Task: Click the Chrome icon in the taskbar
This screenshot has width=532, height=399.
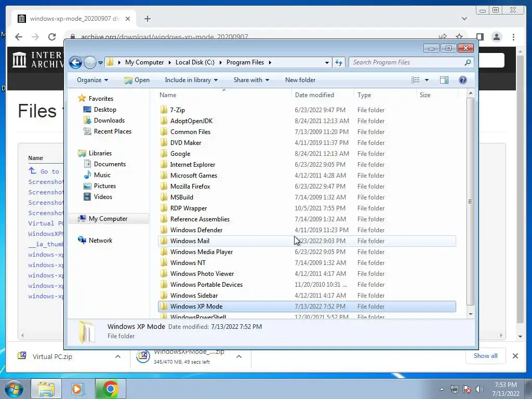Action: pos(110,389)
